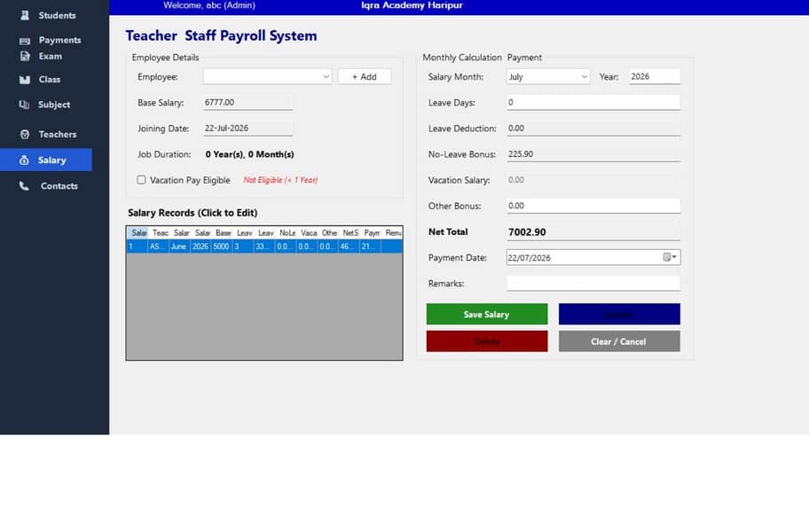Screen dimensions: 809x532
Task: Click the NoLe column header
Action: [286, 233]
